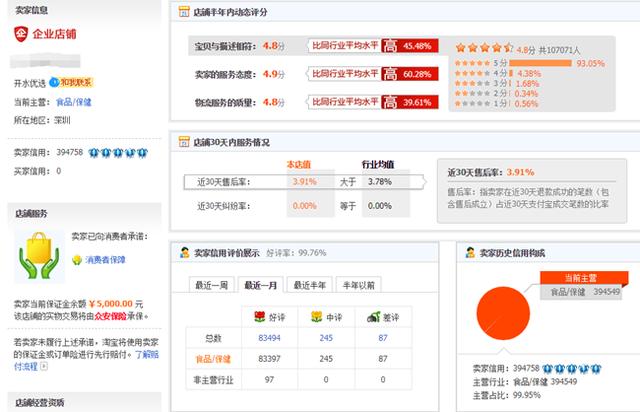Click the 1分 0.56% rating row
Image resolution: width=640 pixels, height=412 pixels.
(x=496, y=104)
